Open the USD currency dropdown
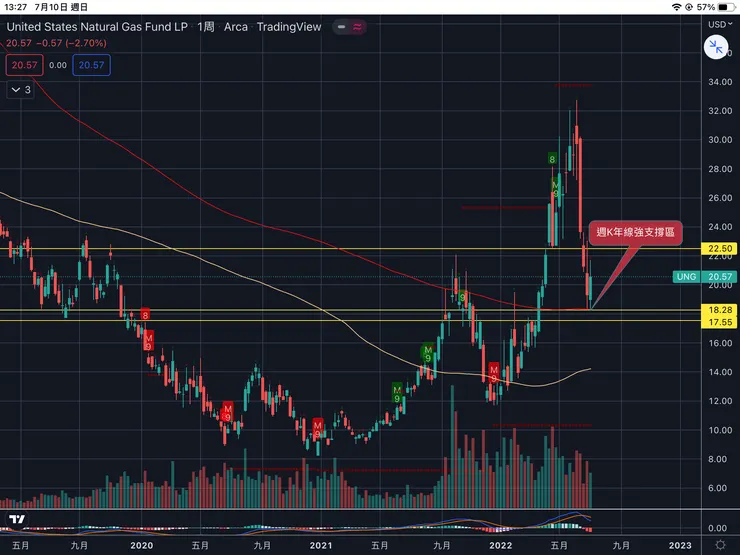 point(720,24)
